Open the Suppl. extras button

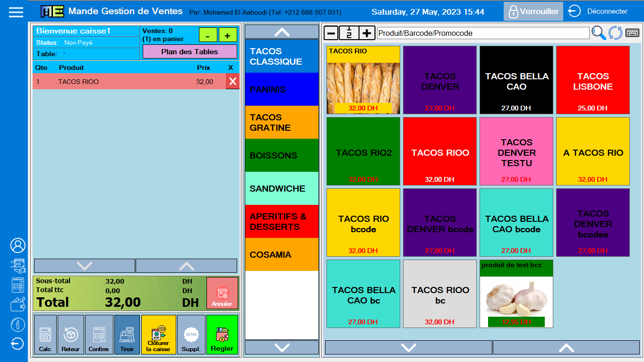click(x=191, y=335)
